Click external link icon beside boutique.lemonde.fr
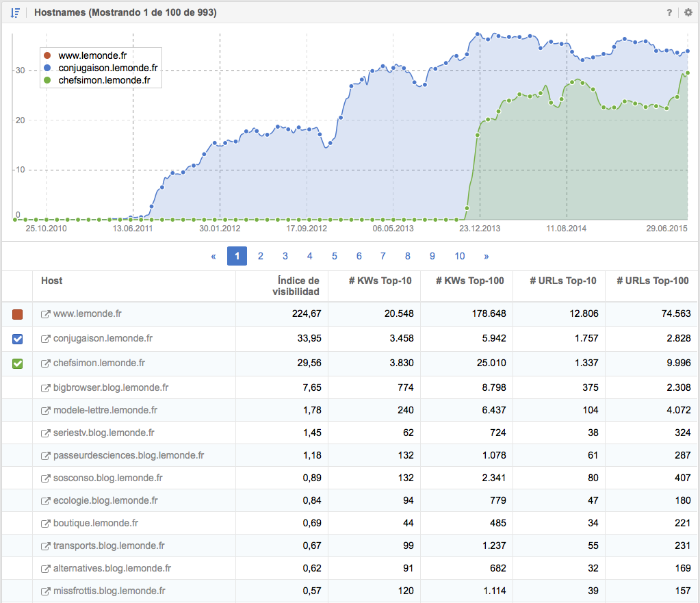The width and height of the screenshot is (700, 603). click(x=46, y=524)
